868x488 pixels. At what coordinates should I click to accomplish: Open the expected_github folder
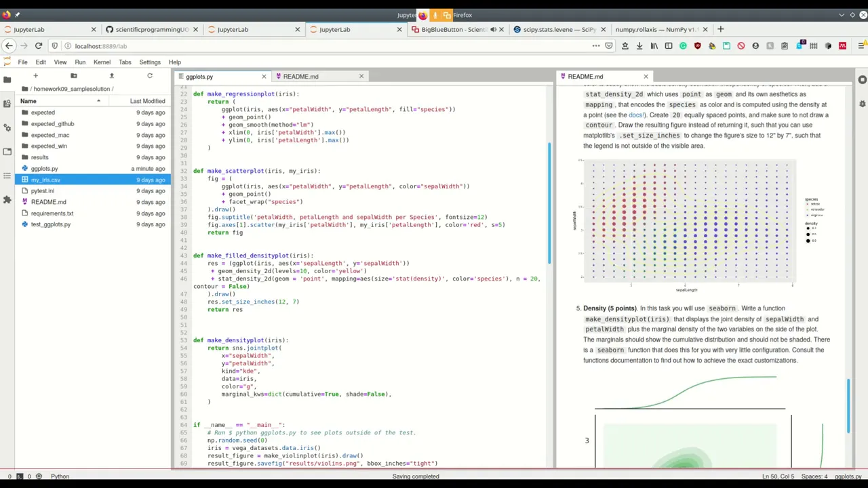pyautogui.click(x=93, y=124)
